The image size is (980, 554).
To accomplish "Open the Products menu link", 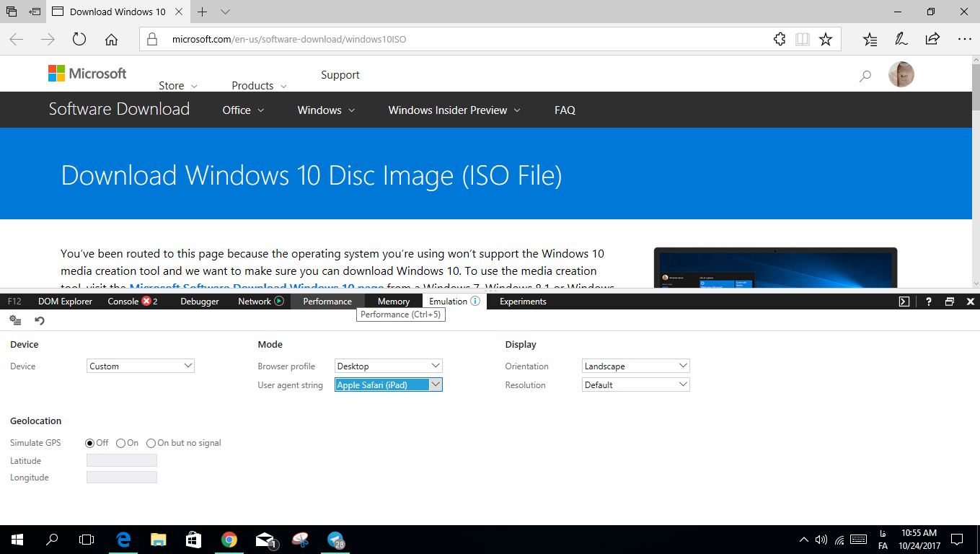I will pos(259,85).
